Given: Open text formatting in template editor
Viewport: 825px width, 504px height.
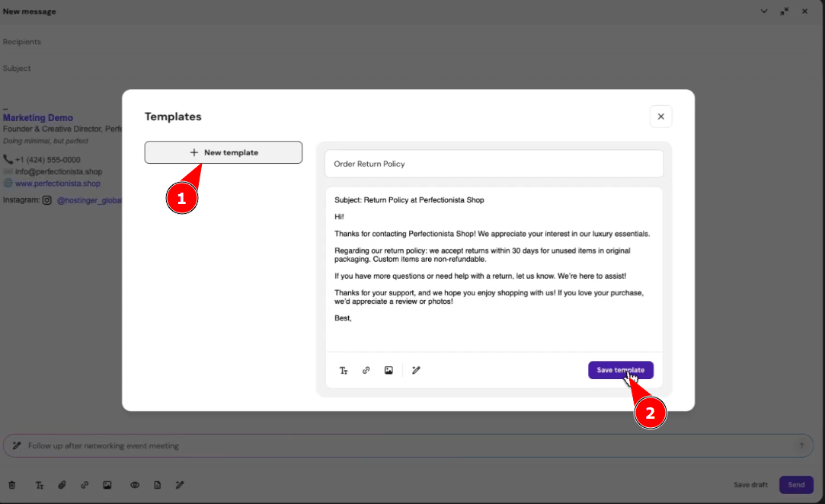Looking at the screenshot, I should tap(344, 370).
